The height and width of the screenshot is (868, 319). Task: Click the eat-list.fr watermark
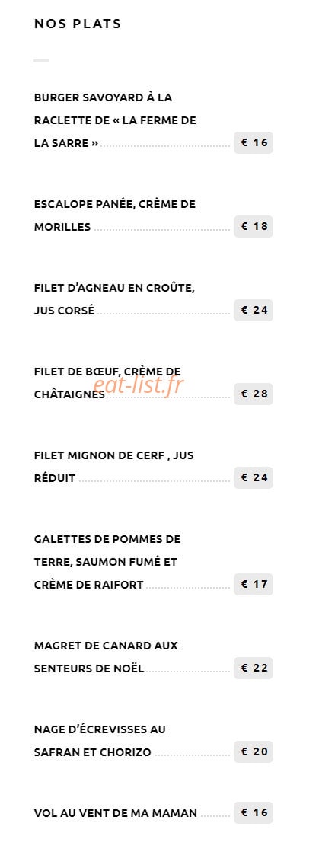pos(138,385)
